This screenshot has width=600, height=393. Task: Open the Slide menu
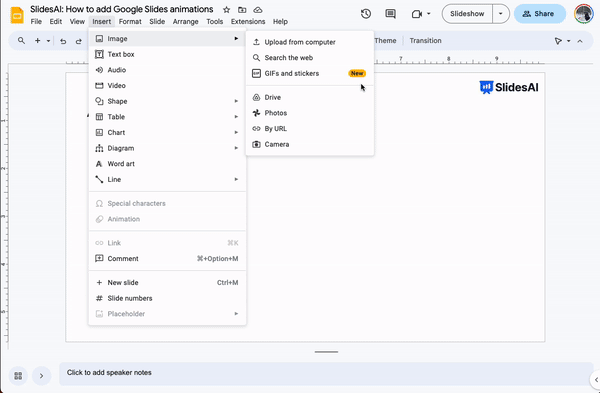click(157, 22)
